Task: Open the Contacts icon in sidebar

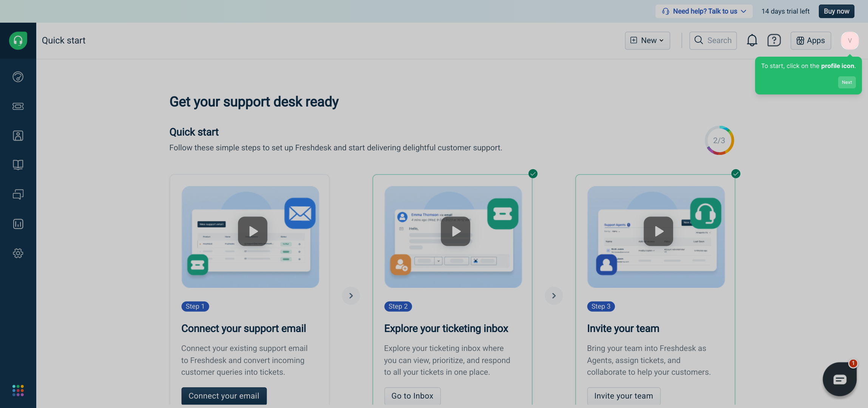Action: click(x=18, y=136)
